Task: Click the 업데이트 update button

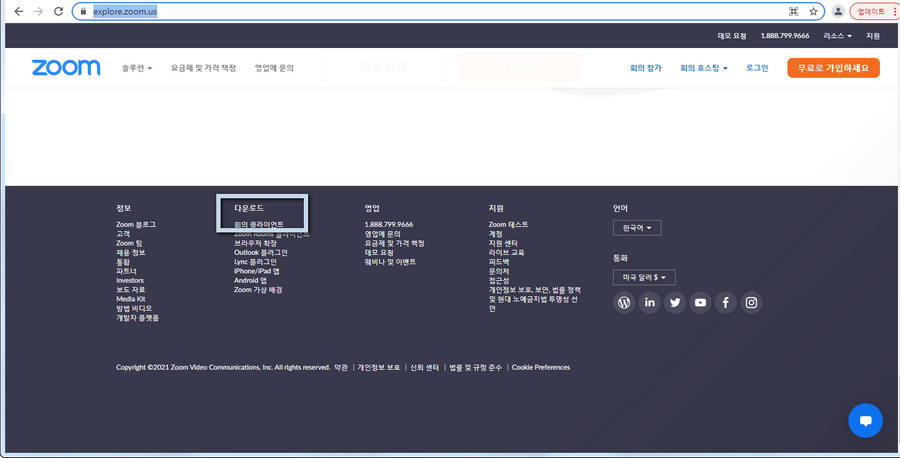Action: point(871,11)
